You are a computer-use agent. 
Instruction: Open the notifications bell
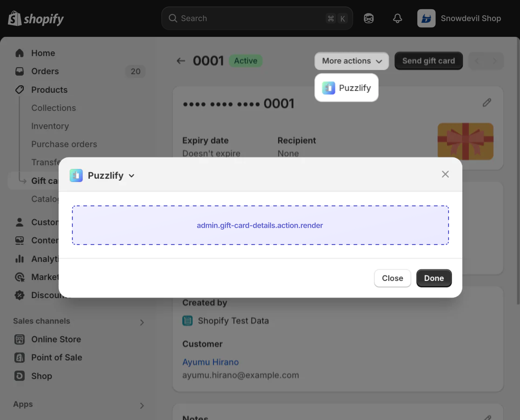tap(397, 18)
